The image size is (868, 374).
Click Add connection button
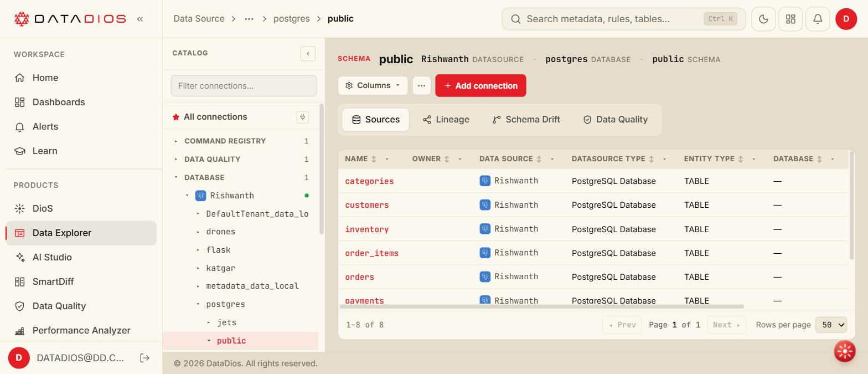tap(480, 85)
